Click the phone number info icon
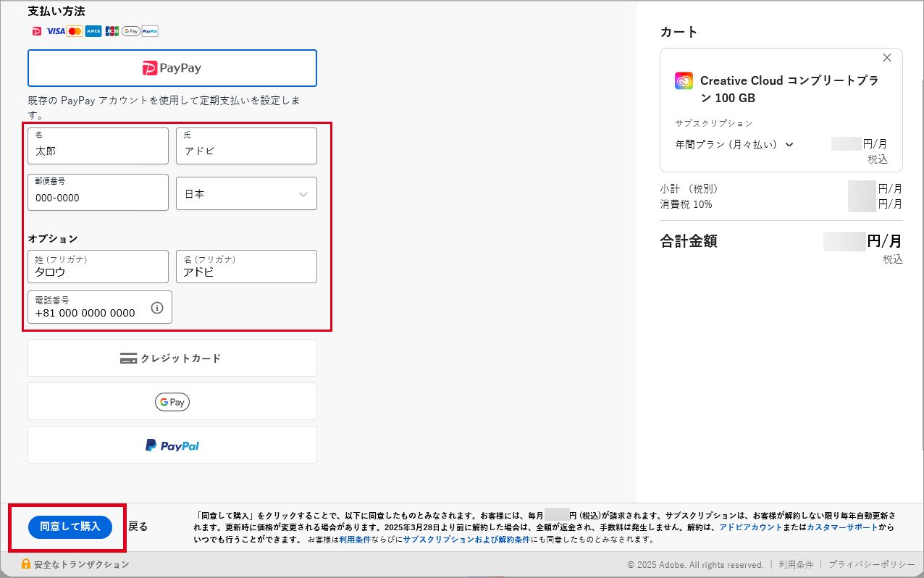 [x=157, y=308]
